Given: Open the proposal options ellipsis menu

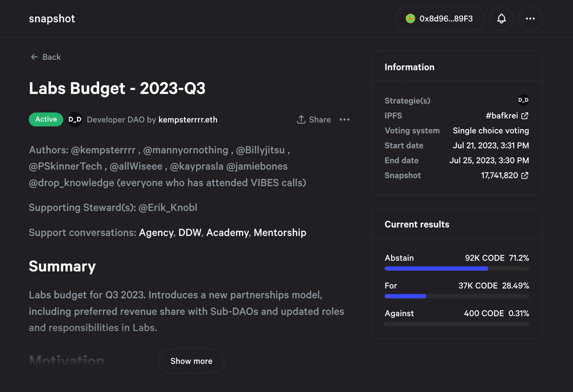Looking at the screenshot, I should tap(345, 119).
